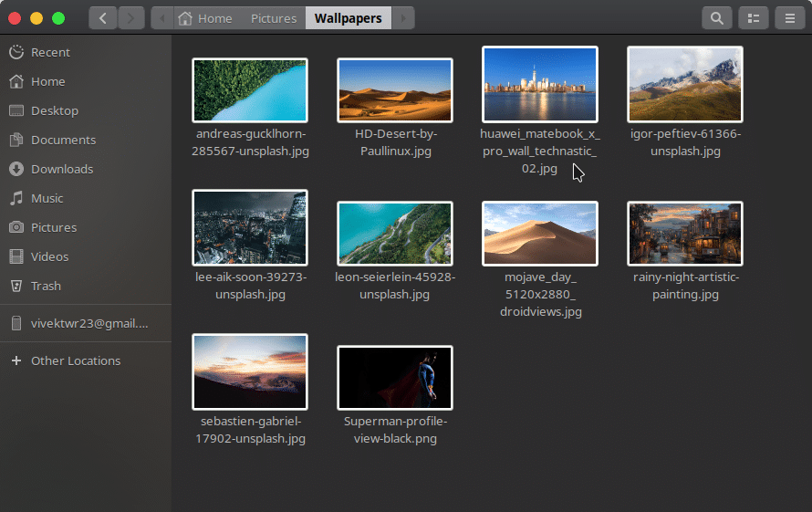Click filename HD-Desert-by-Paullinux.jpg
The height and width of the screenshot is (512, 812).
point(396,142)
